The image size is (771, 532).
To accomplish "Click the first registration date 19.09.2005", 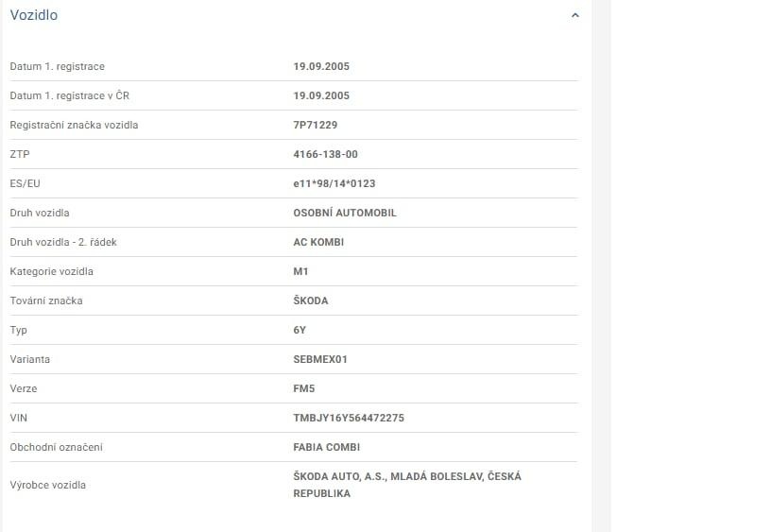I will pyautogui.click(x=321, y=66).
